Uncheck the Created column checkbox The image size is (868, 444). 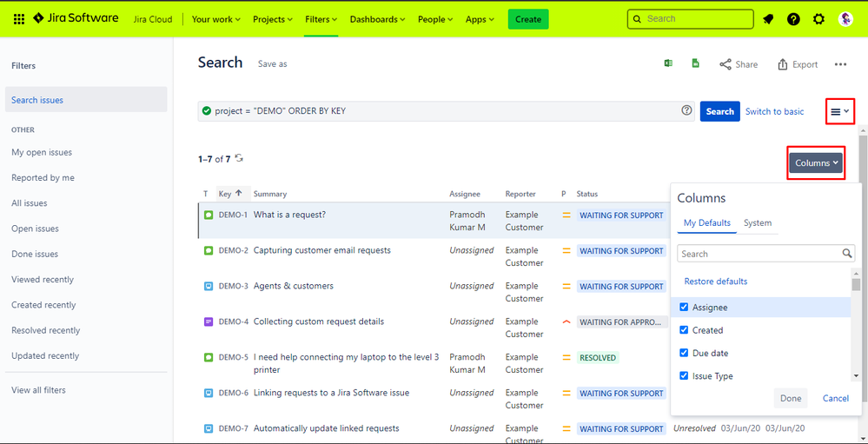coord(684,330)
